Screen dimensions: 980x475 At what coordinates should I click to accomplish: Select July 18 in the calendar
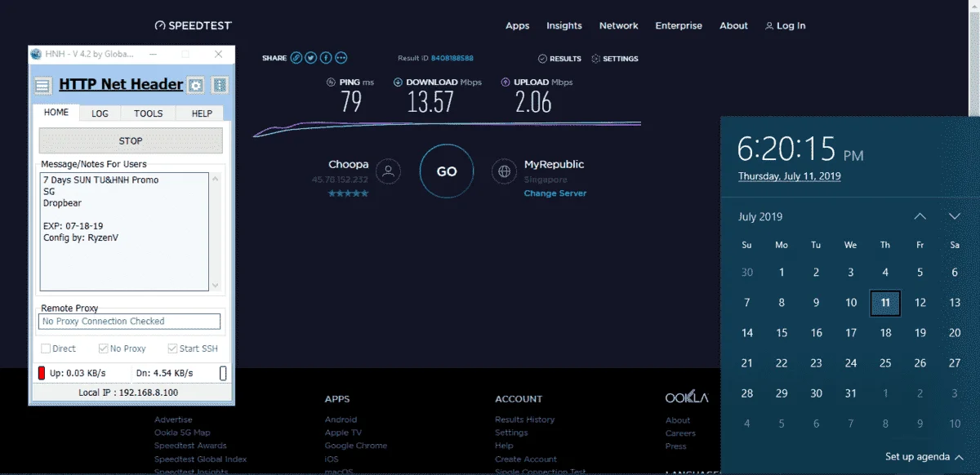885,333
